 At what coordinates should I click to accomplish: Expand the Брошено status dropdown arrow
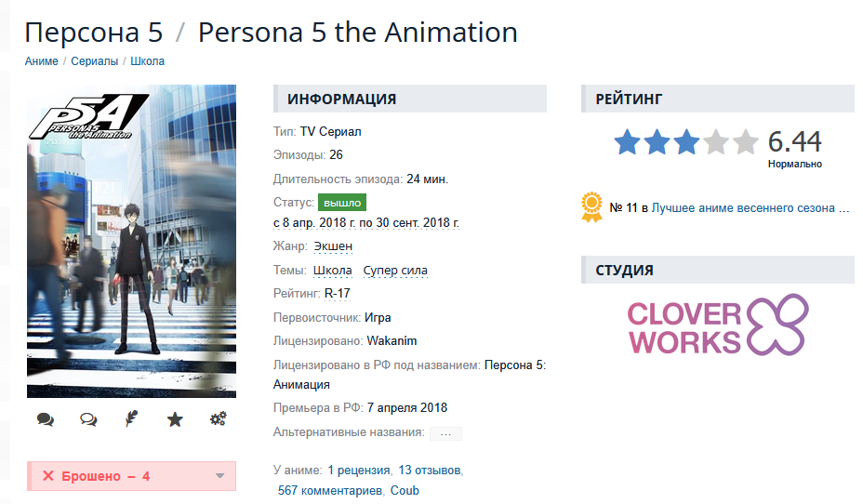point(220,476)
